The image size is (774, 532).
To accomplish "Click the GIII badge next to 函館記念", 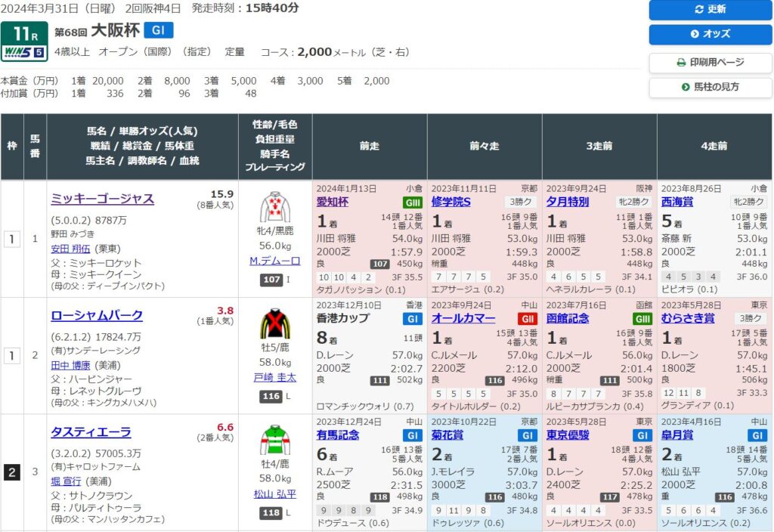I will (x=642, y=319).
